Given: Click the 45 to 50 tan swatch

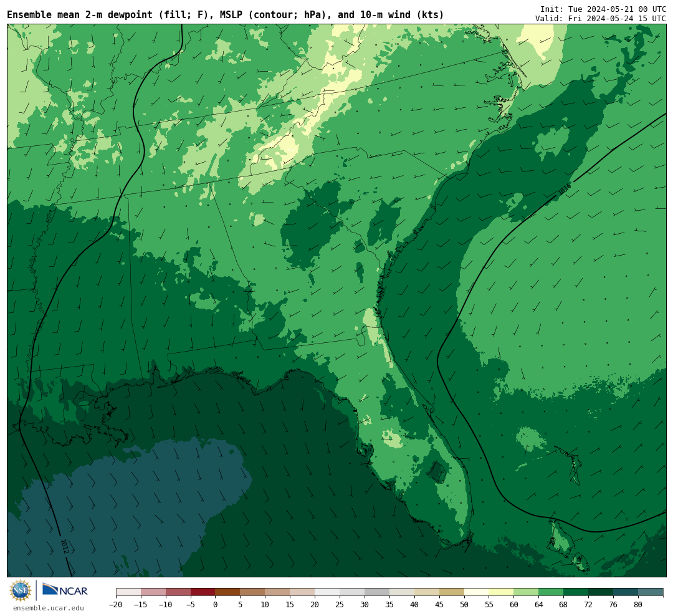Looking at the screenshot, I should (452, 592).
